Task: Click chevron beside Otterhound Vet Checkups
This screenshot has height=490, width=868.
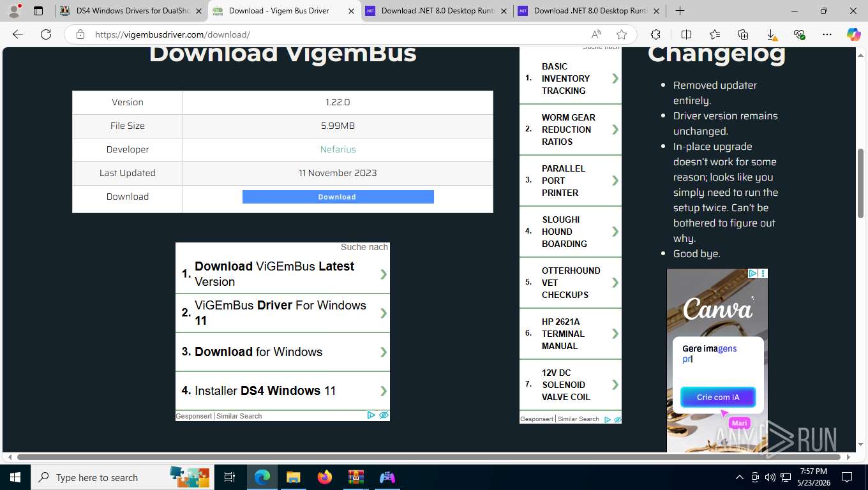Action: (x=615, y=283)
